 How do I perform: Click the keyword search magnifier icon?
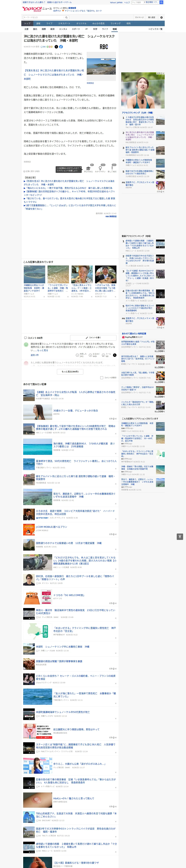pyautogui.click(x=66, y=18)
